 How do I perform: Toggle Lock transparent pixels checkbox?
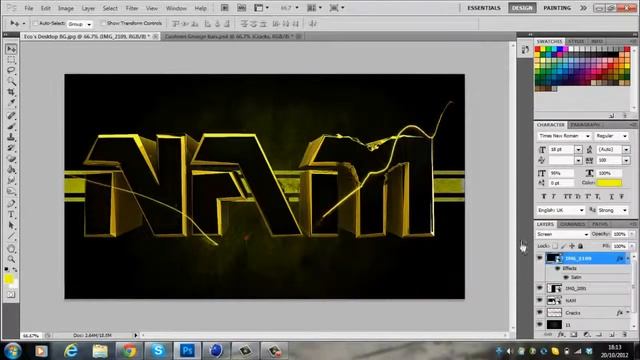[x=555, y=246]
